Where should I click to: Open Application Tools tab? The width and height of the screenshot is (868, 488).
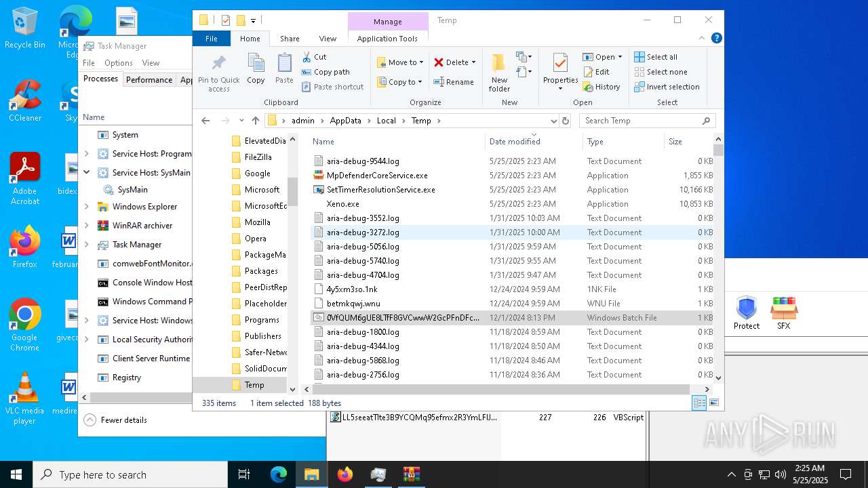(387, 39)
